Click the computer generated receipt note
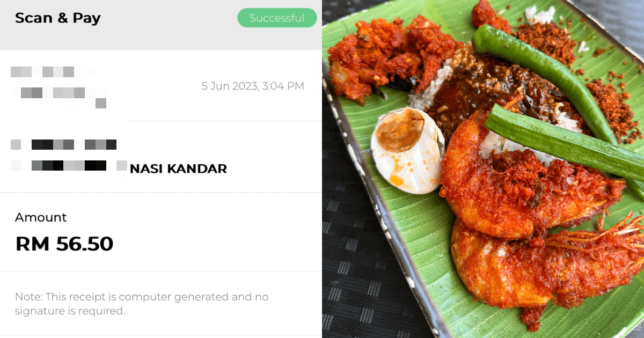The width and height of the screenshot is (644, 338). coord(142,304)
